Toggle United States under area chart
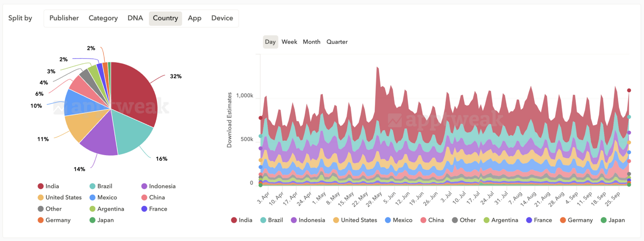 [x=355, y=220]
